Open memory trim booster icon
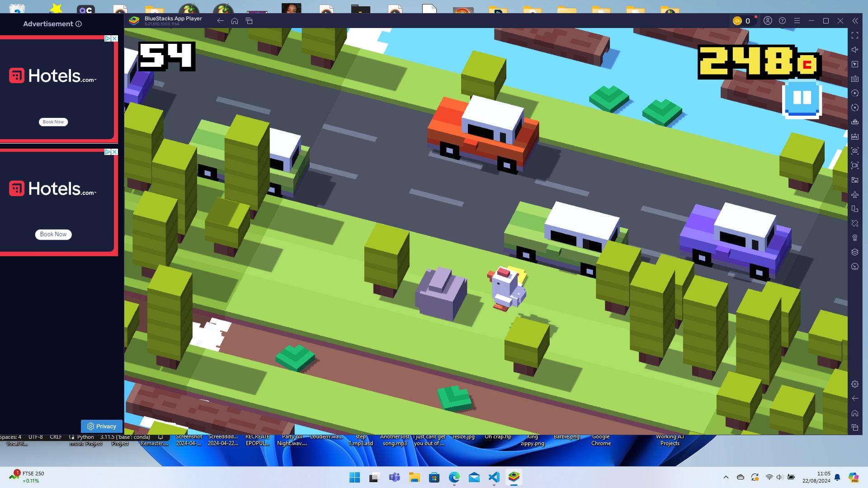This screenshot has height=488, width=868. tap(855, 122)
